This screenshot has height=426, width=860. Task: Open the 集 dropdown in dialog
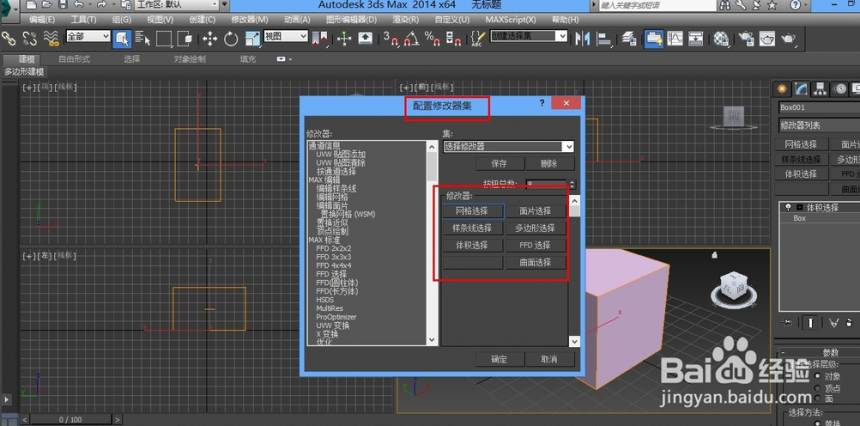[x=508, y=146]
